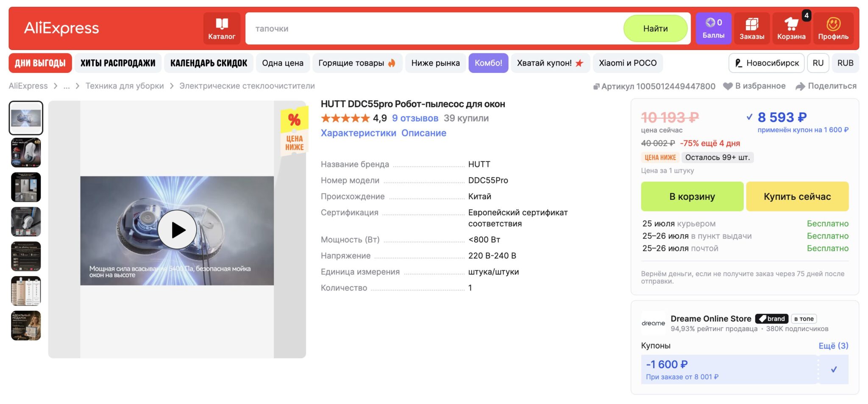Add product with В корзину button
This screenshot has width=868, height=404.
(692, 196)
